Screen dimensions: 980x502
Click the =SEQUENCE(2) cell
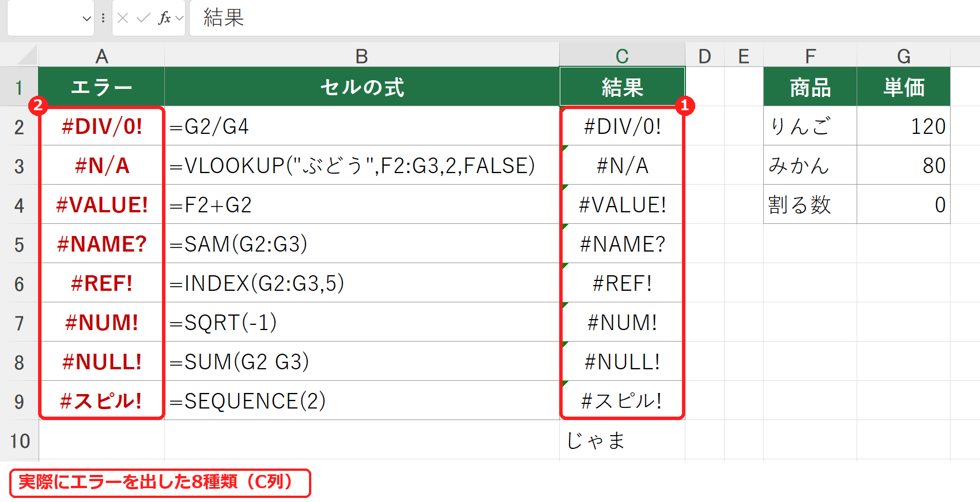click(362, 401)
